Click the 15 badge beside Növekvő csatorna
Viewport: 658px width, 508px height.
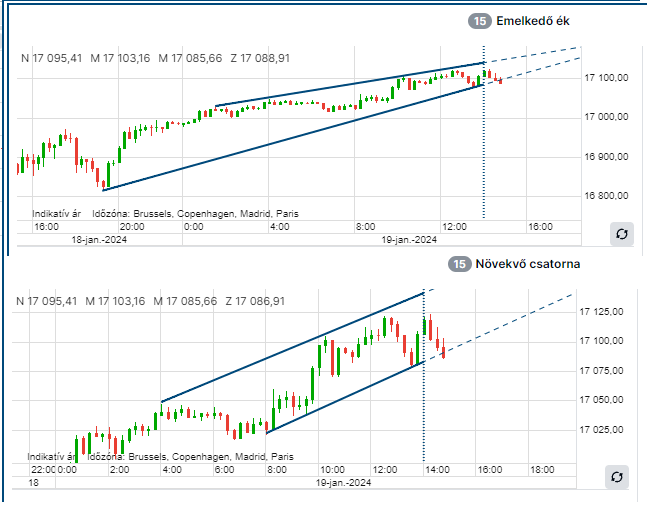(x=459, y=264)
